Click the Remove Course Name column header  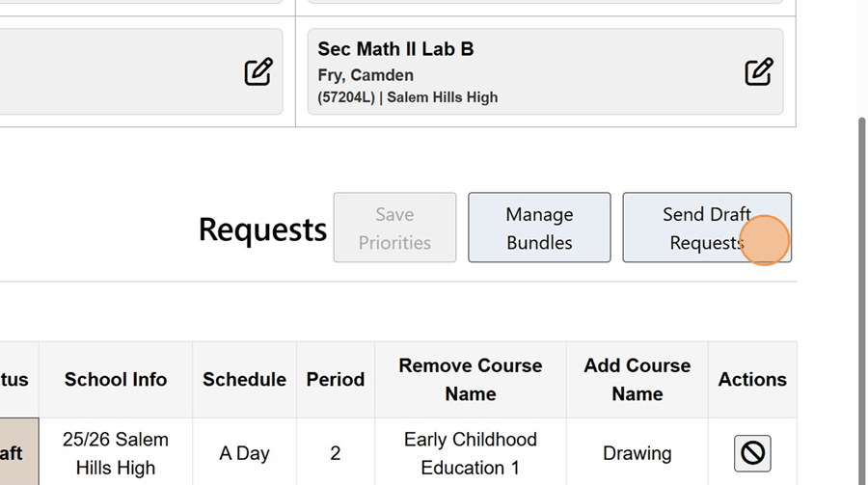[470, 380]
